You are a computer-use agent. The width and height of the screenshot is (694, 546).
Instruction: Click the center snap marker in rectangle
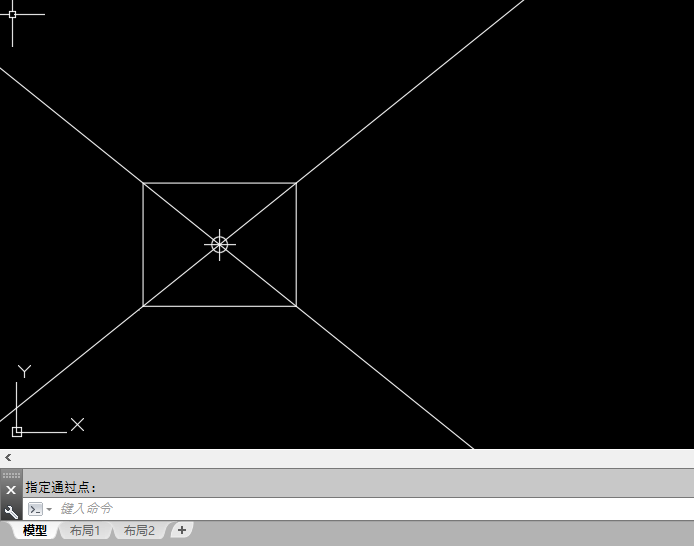220,244
